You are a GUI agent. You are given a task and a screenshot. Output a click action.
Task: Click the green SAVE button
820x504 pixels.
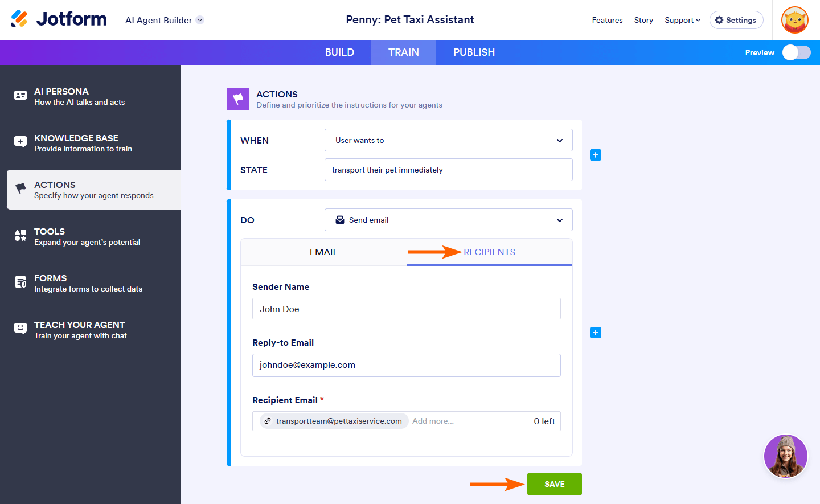pyautogui.click(x=554, y=484)
